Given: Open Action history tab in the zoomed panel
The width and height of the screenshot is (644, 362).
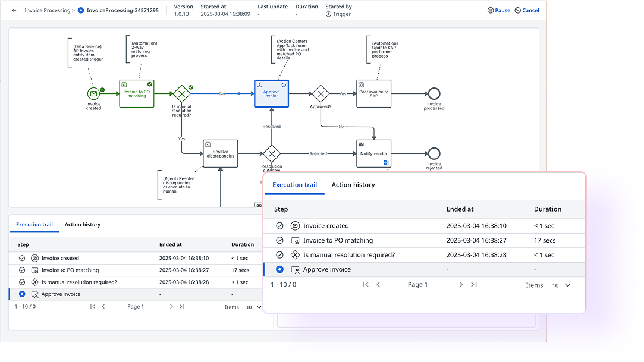Looking at the screenshot, I should coord(353,185).
